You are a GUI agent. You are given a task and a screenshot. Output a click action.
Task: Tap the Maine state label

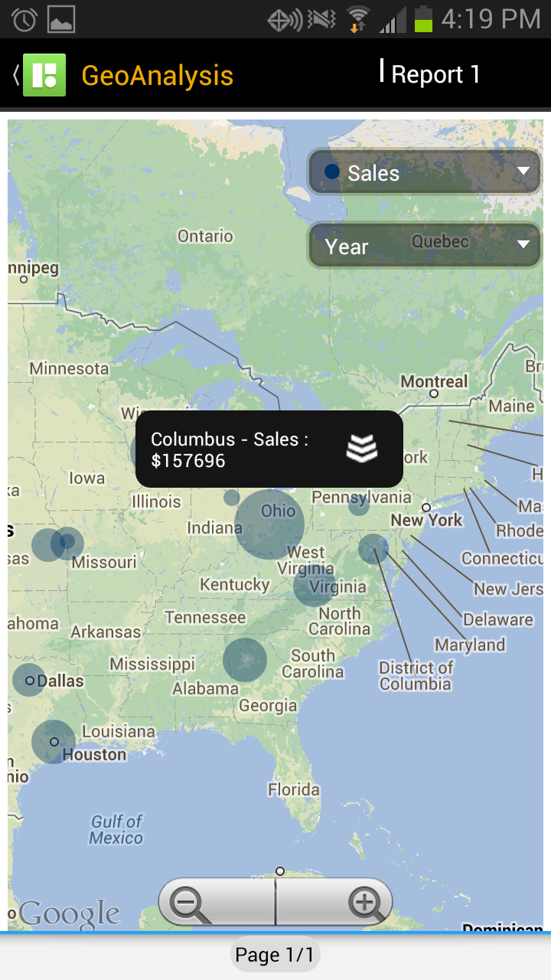512,406
